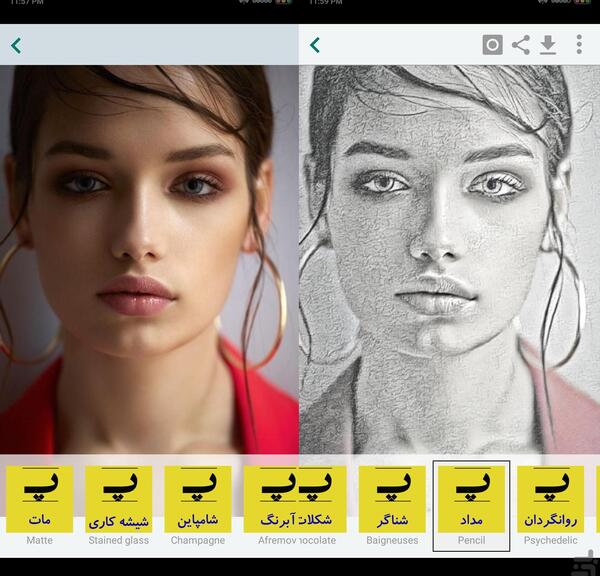The image size is (600, 576).
Task: Download the edited photo
Action: coord(548,45)
